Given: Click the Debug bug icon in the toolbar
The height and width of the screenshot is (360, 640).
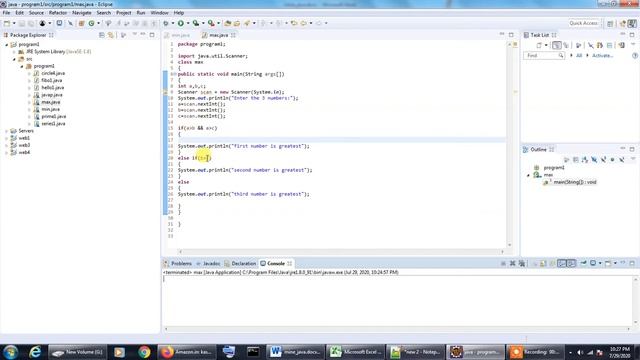Looking at the screenshot, I should (166, 23).
